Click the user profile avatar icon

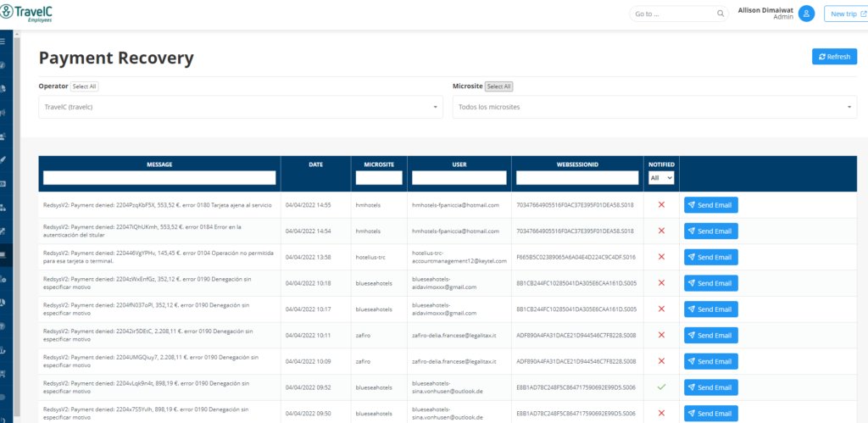806,14
